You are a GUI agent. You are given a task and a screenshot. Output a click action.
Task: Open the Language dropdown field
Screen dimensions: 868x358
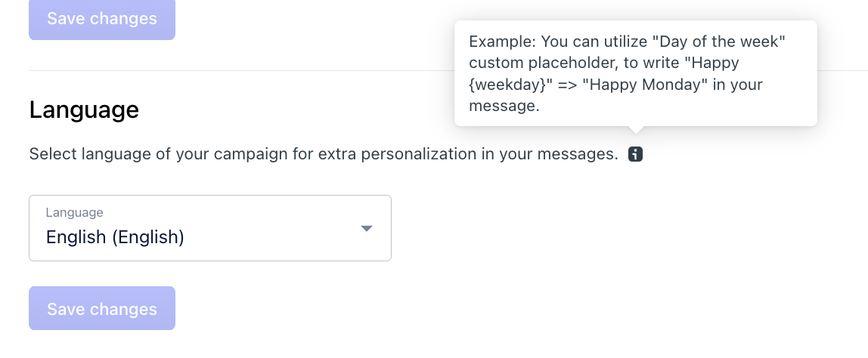point(210,228)
